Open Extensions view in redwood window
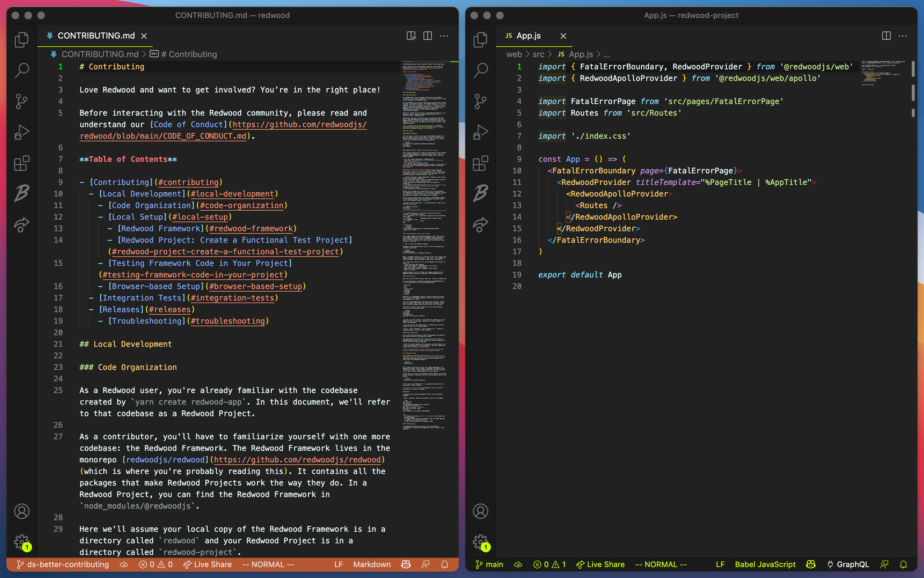Screen dimensions: 924x578 pyautogui.click(x=22, y=163)
